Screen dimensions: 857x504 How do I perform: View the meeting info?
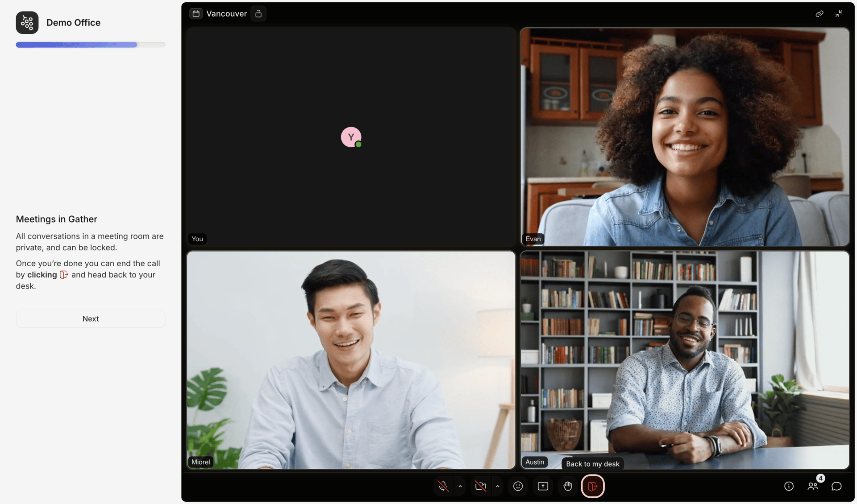[x=789, y=486]
